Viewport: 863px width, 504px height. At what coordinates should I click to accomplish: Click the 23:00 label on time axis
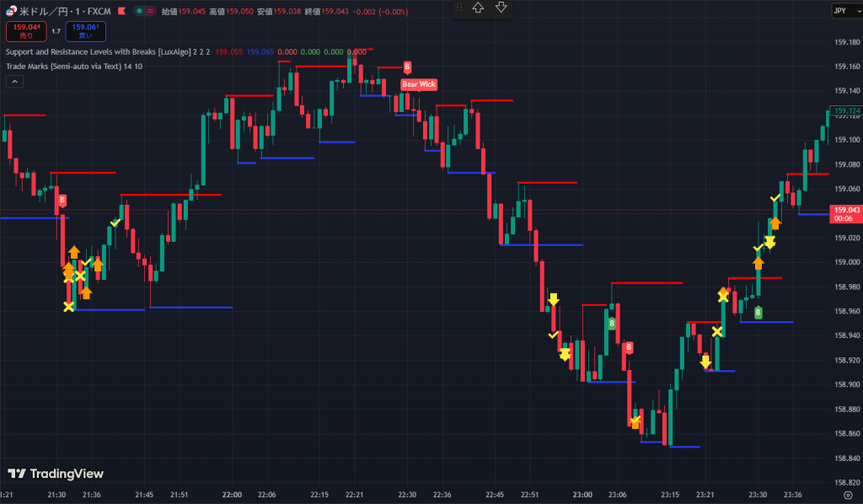coord(582,495)
